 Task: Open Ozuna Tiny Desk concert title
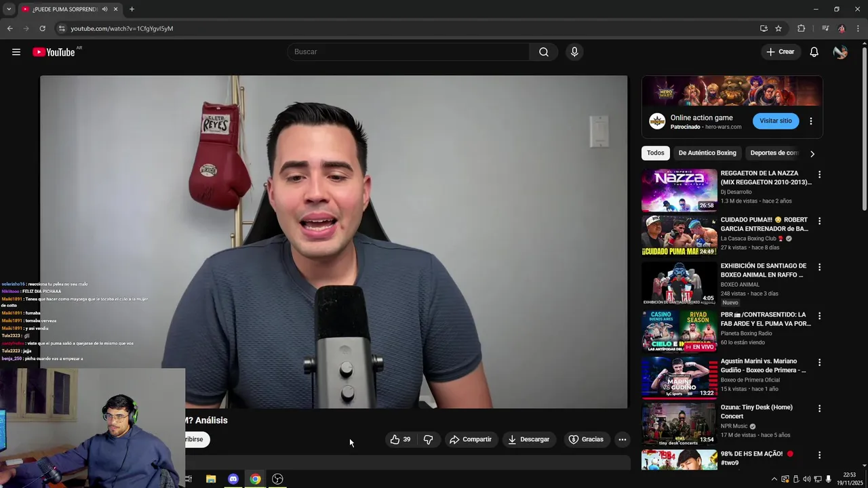click(757, 411)
